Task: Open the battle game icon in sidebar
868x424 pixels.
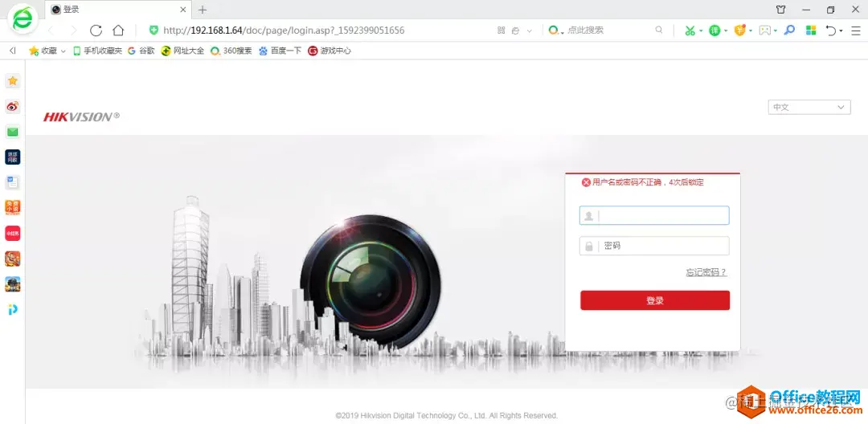Action: pos(13,283)
